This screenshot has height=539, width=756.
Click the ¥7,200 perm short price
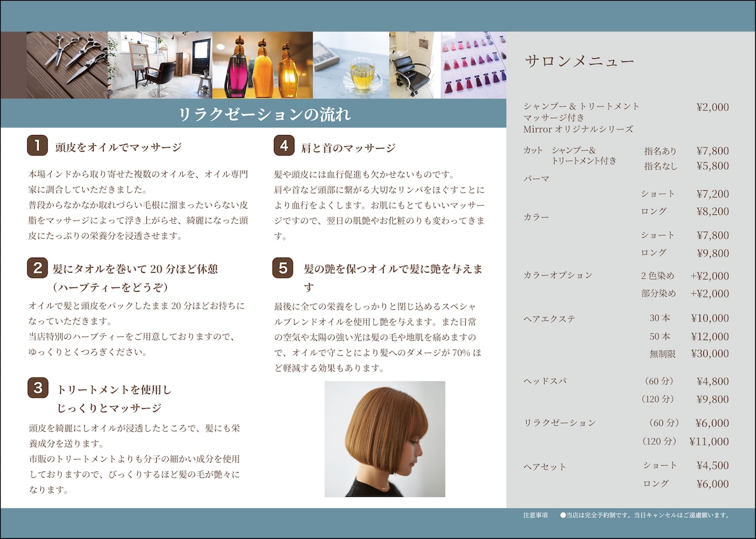pos(713,194)
